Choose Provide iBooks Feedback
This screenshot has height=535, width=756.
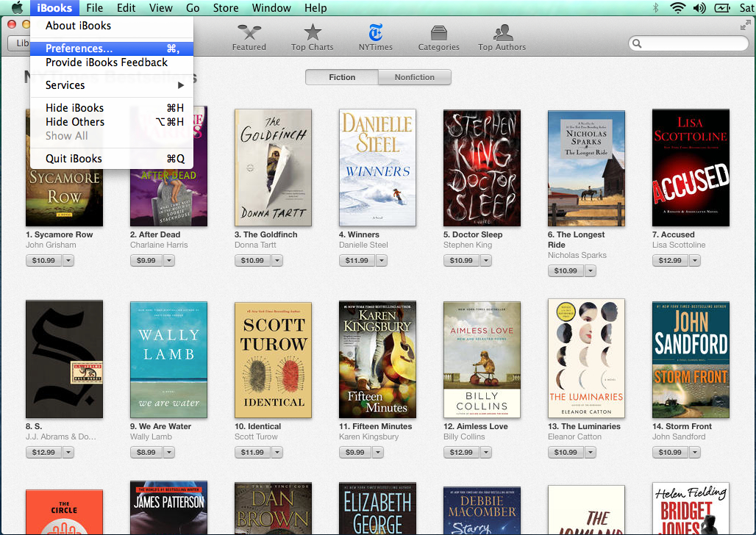point(112,62)
